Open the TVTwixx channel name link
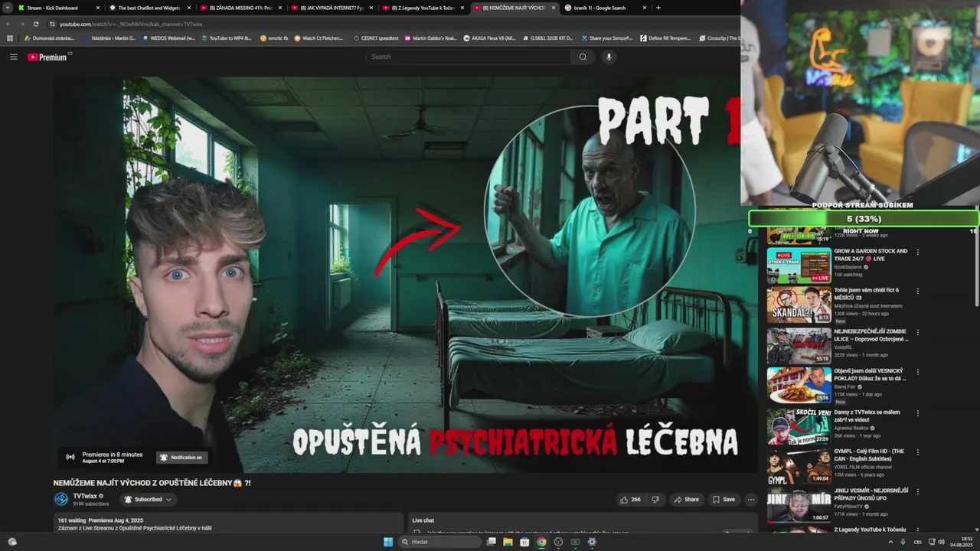This screenshot has height=551, width=980. (x=85, y=496)
